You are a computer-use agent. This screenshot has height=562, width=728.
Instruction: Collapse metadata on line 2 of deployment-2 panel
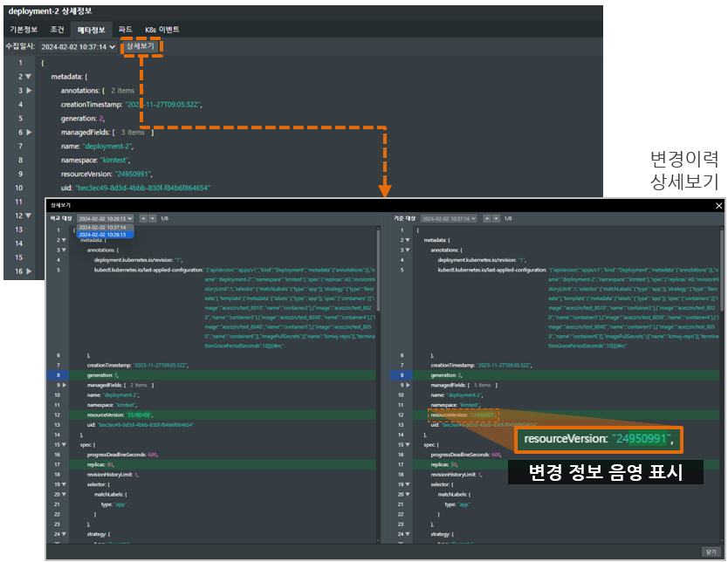[28, 77]
